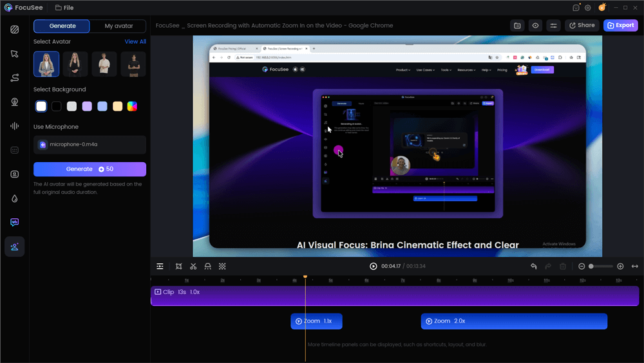
Task: Click the View All avatars link
Action: click(135, 42)
